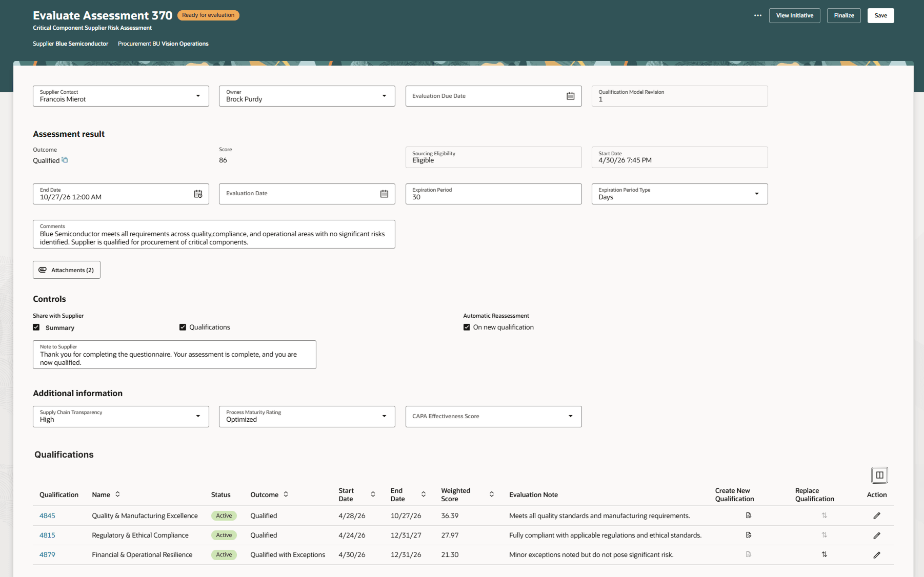Click the icon next to Qualified outcome
Viewport: 924px width, 577px height.
[65, 160]
